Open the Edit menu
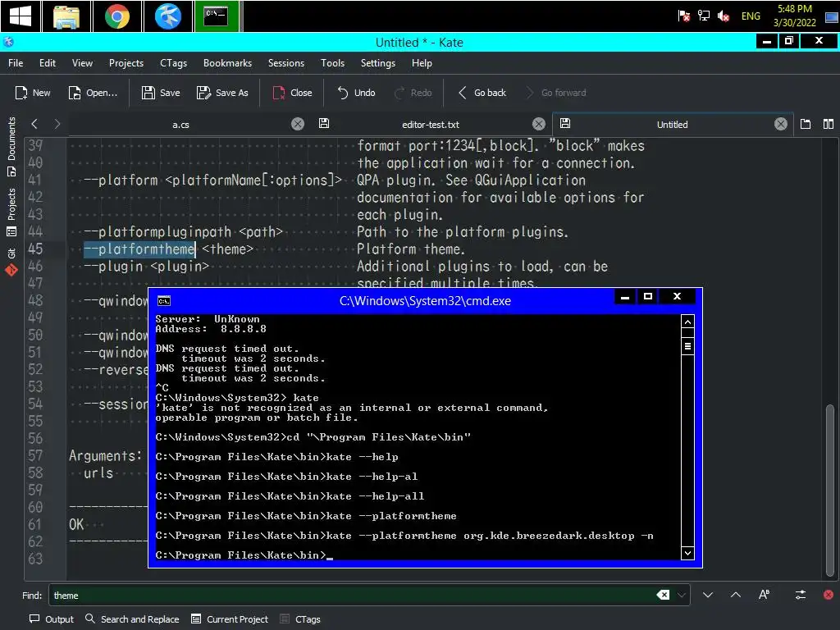 (x=47, y=63)
